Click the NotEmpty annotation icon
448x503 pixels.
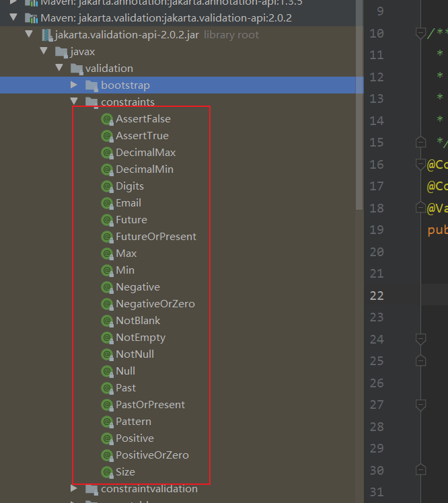[107, 338]
